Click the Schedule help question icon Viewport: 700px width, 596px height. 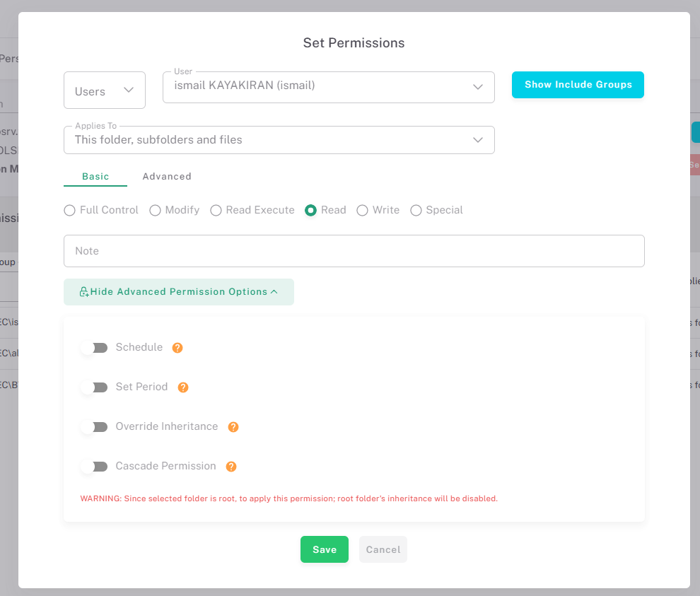(x=177, y=348)
